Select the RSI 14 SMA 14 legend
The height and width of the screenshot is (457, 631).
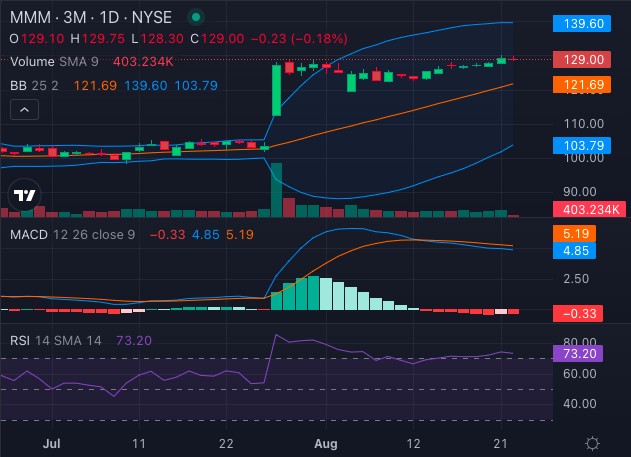point(56,341)
